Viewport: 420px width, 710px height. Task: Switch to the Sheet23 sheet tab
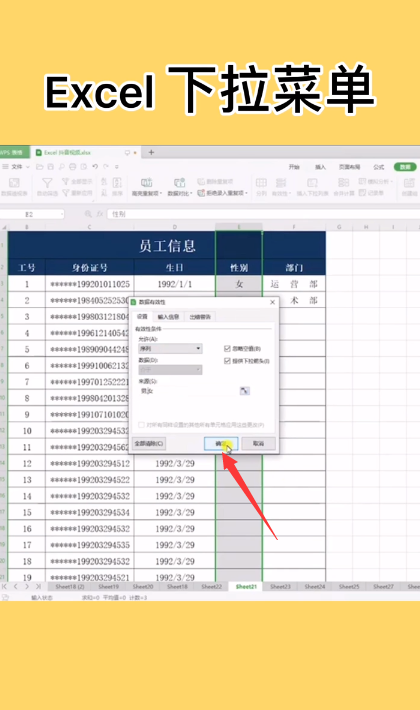click(x=280, y=586)
